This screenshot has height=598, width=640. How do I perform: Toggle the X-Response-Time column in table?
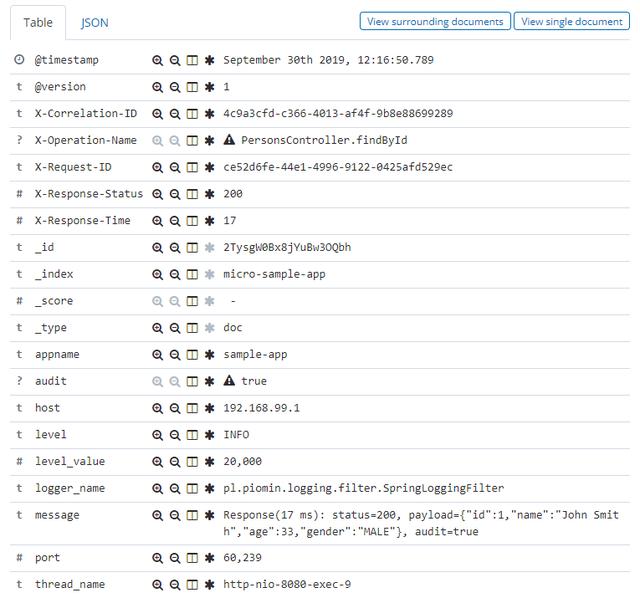click(x=192, y=221)
